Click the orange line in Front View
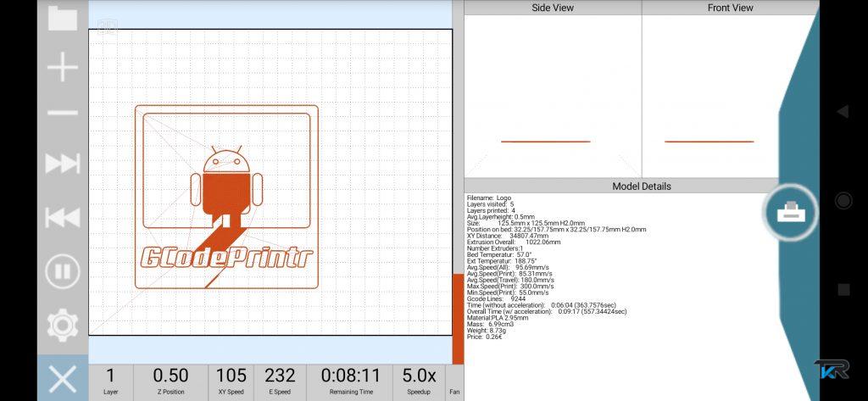This screenshot has width=868, height=401. pos(709,142)
